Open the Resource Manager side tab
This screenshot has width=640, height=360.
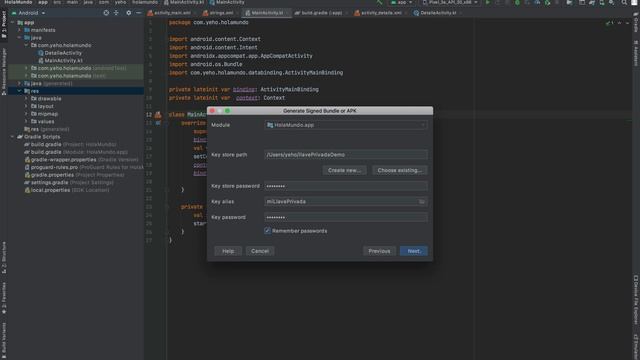click(4, 71)
